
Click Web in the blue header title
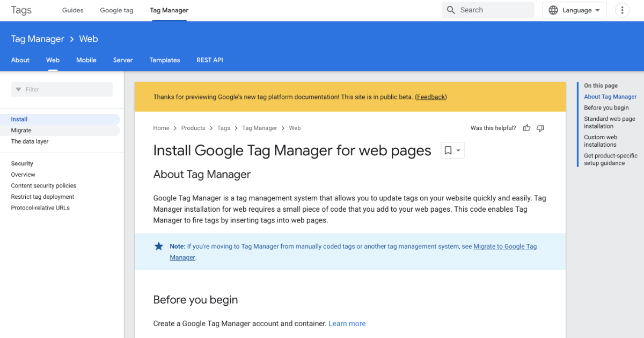pos(89,39)
